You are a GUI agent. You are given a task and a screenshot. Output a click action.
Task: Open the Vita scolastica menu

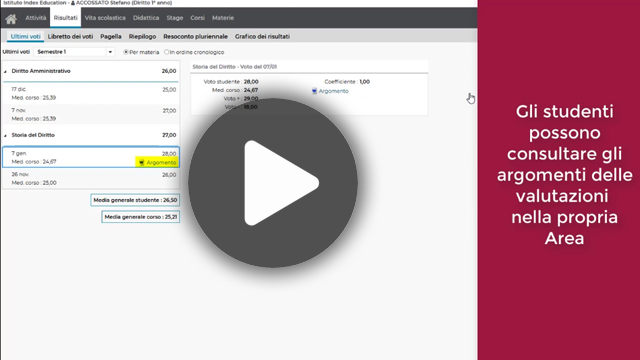click(105, 18)
